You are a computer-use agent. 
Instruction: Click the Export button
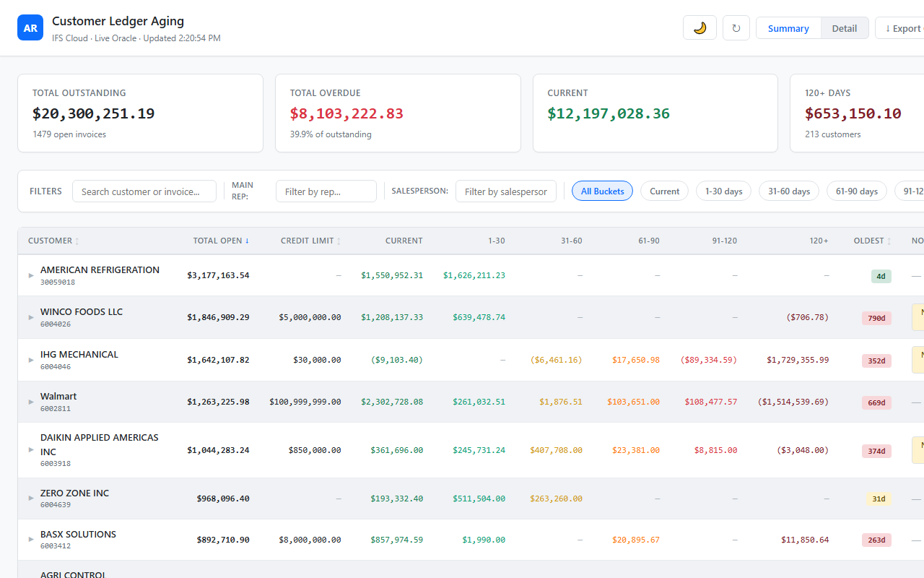click(899, 28)
